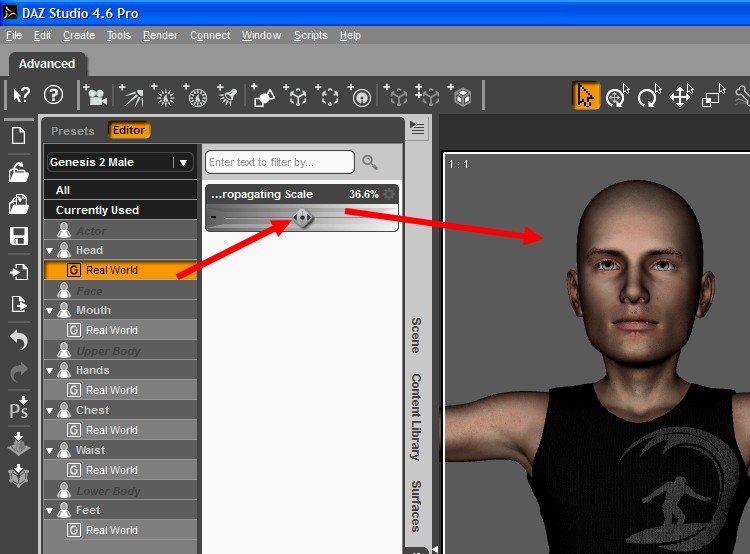The image size is (750, 554).
Task: Create a new linear point light (flashlight icon)
Action: coord(227,95)
